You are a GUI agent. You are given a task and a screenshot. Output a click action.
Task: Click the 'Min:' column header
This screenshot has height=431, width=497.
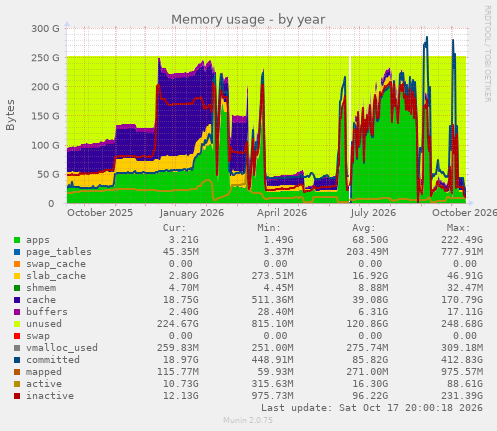[269, 228]
